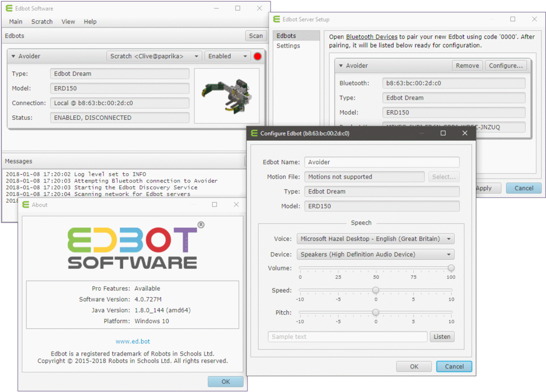Open the Scratch <Clive@paprika> dropdown
The width and height of the screenshot is (546, 392).
pos(154,56)
